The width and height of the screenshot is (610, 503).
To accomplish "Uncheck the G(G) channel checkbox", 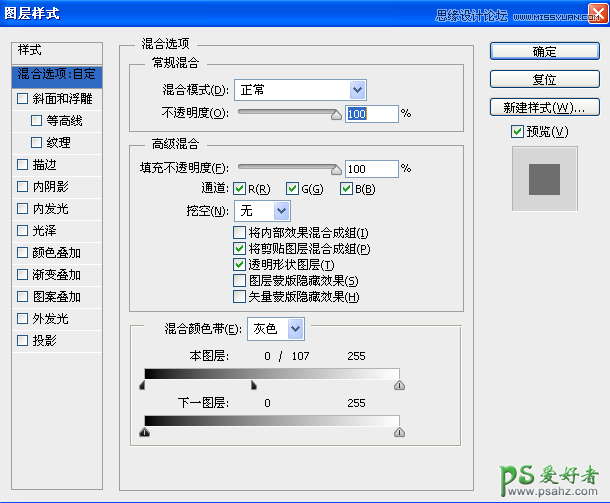I will 292,189.
